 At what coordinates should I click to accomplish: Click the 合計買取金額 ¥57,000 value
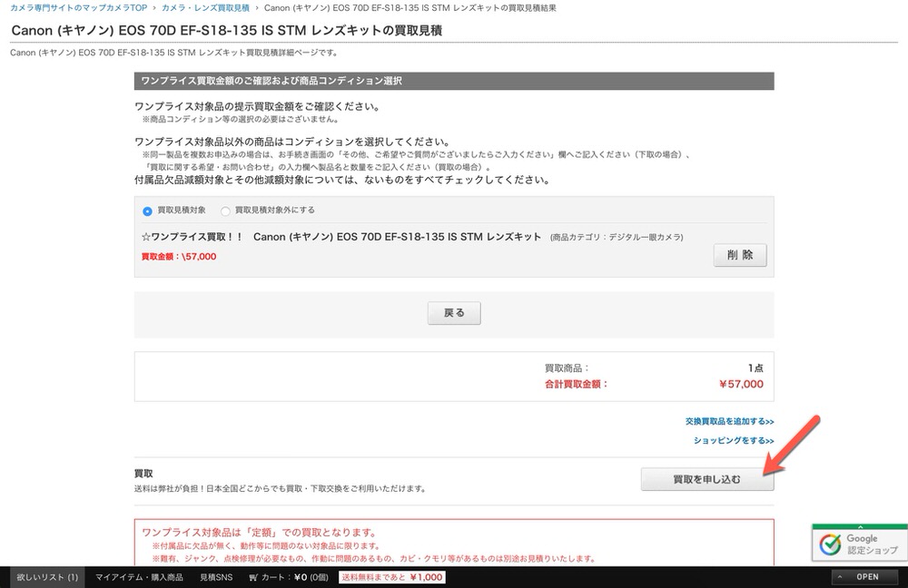(741, 384)
